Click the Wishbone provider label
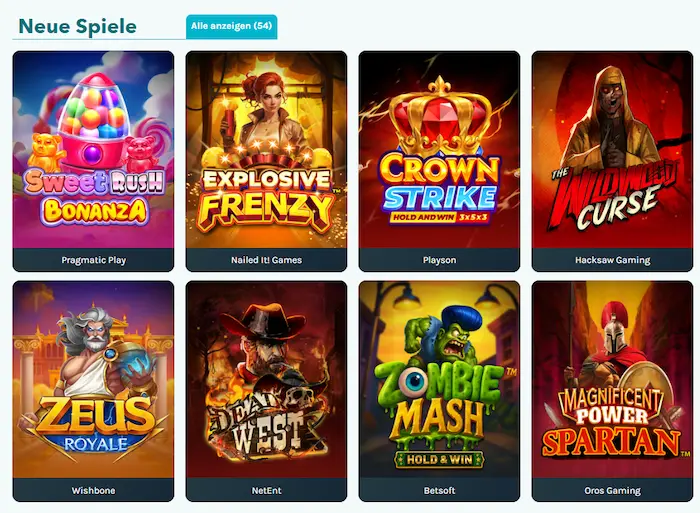The width and height of the screenshot is (700, 513). [x=94, y=490]
